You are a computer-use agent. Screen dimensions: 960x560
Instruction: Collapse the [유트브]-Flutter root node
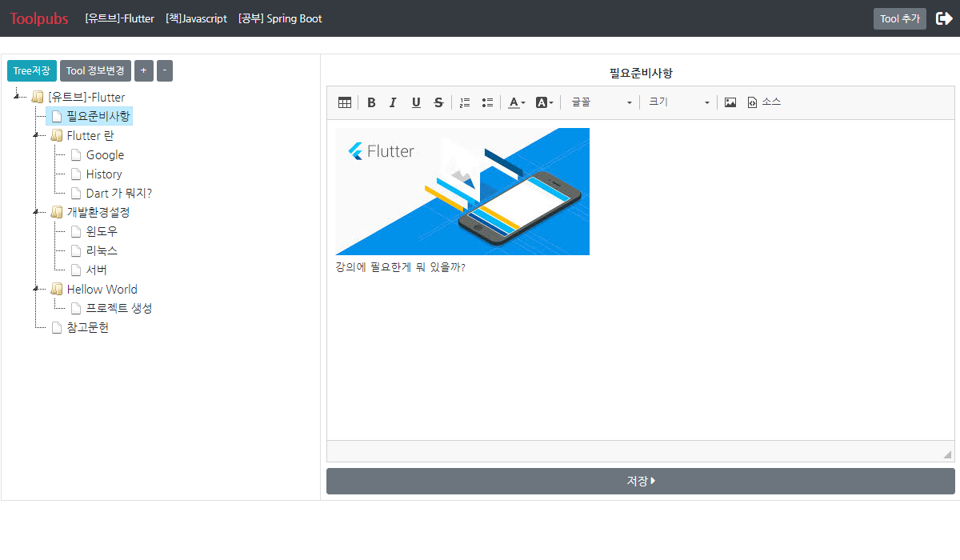click(x=17, y=98)
